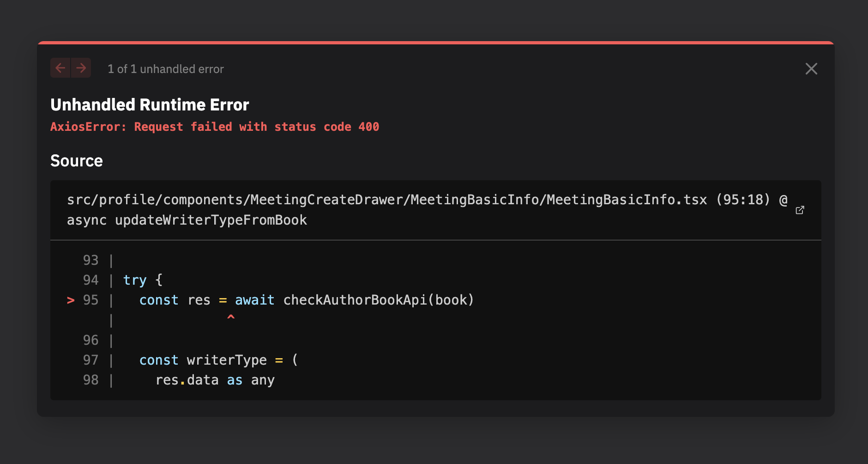868x464 pixels.
Task: Select the await keyword on line 95
Action: (254, 300)
